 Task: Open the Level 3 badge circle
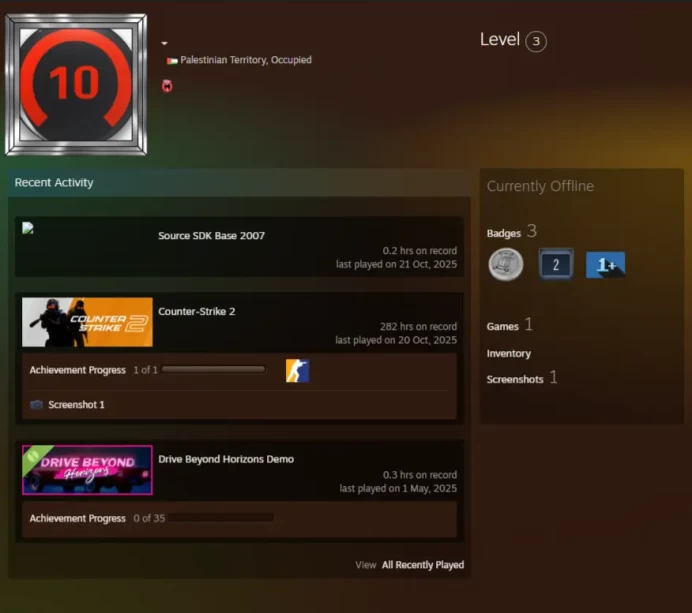click(536, 41)
